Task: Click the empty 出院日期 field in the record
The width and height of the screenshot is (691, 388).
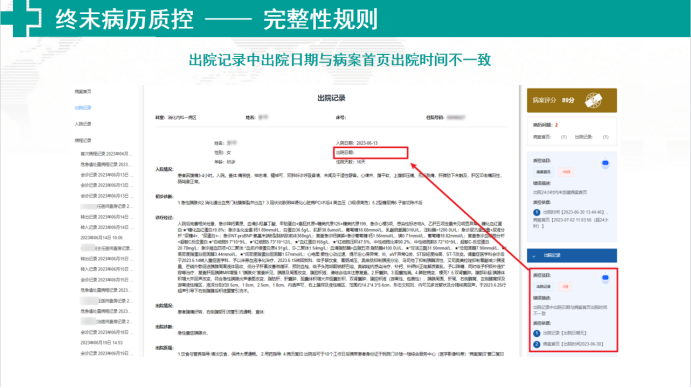Action: click(x=371, y=153)
